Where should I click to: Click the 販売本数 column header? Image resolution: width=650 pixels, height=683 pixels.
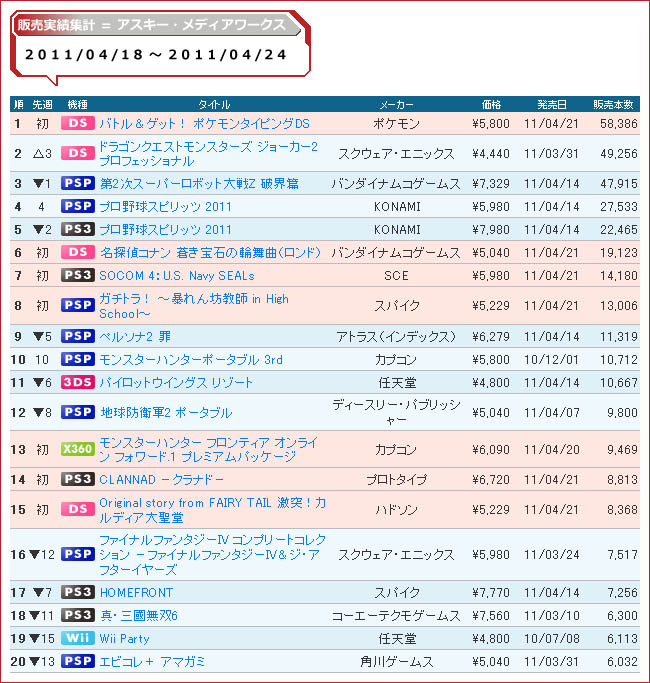[x=613, y=105]
